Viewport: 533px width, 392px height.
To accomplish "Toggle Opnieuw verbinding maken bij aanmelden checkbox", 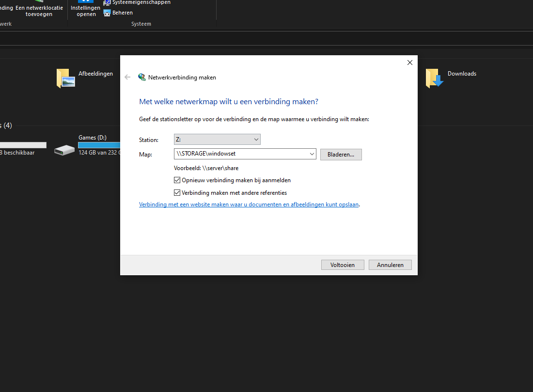I will (177, 180).
